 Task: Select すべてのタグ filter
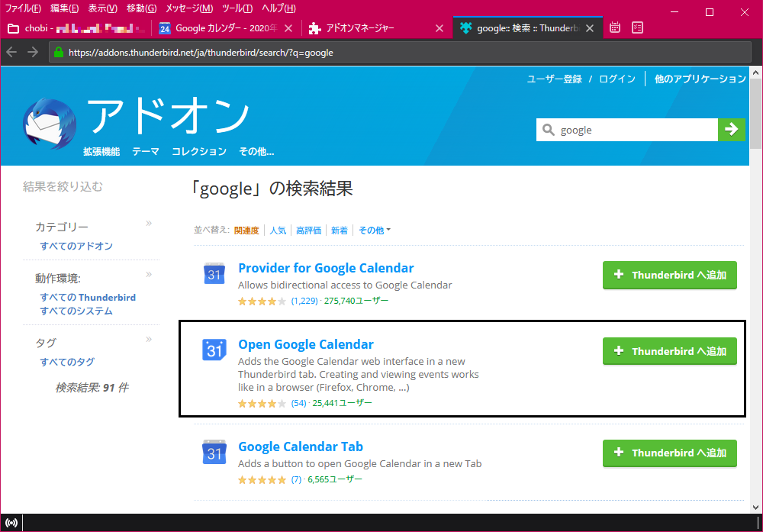pos(67,362)
